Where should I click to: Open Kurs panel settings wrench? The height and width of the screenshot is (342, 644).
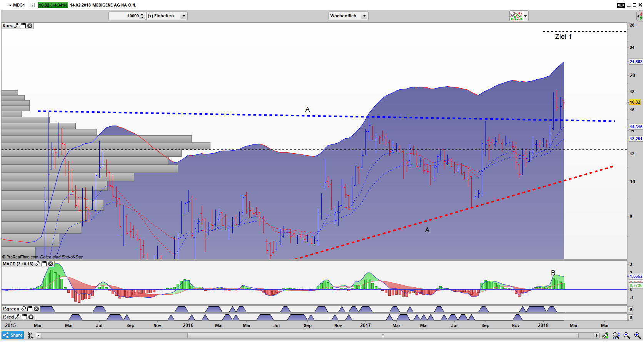click(x=17, y=26)
